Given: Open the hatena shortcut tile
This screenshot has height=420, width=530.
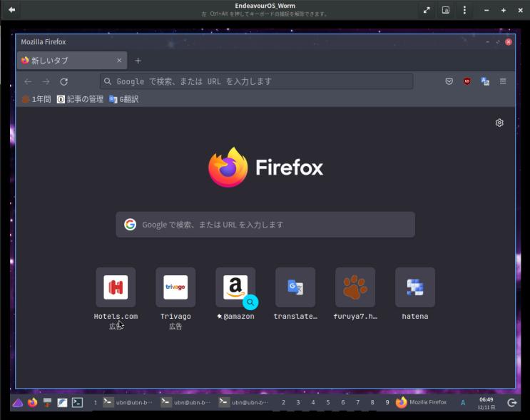Looking at the screenshot, I should [x=415, y=287].
